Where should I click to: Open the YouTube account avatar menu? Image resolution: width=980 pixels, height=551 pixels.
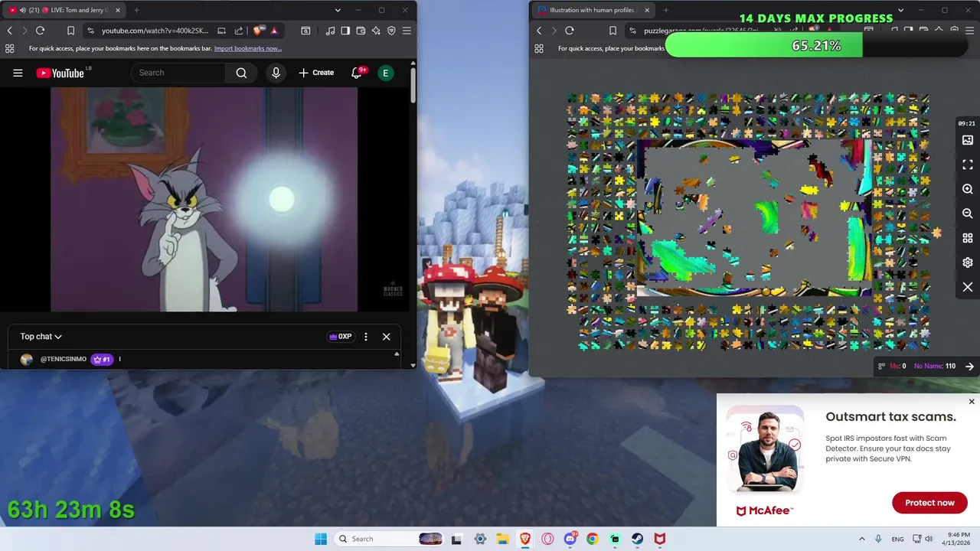click(x=386, y=73)
